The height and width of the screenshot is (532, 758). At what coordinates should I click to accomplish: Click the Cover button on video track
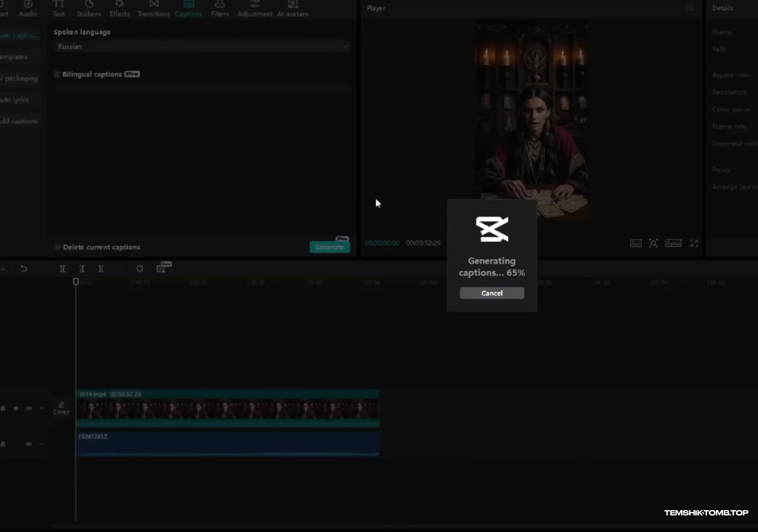pos(62,408)
